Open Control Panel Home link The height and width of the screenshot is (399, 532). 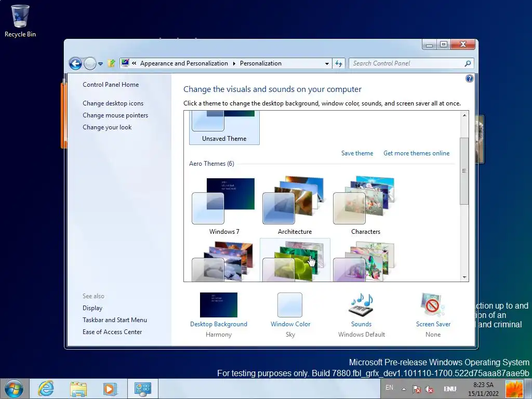click(111, 85)
